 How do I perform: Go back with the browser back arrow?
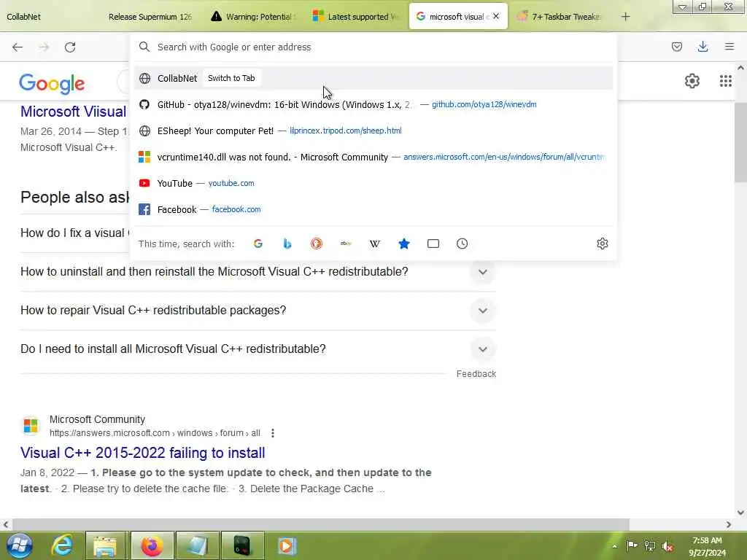(18, 47)
